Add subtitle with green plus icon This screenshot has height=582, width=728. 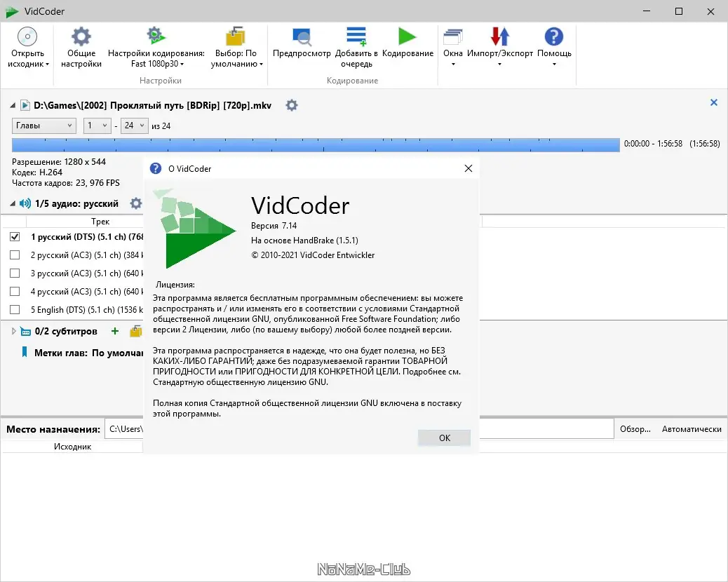(115, 331)
